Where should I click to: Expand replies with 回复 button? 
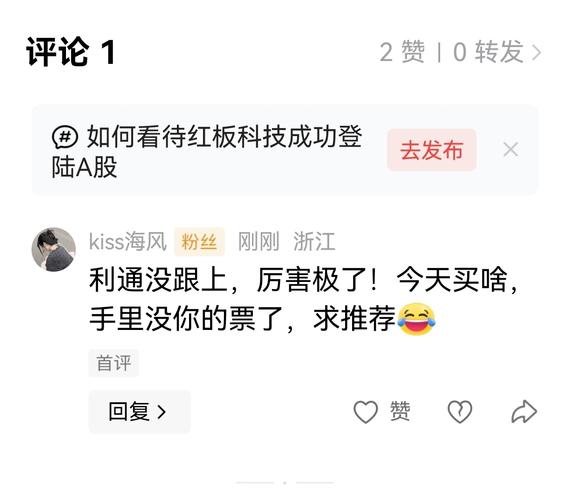point(139,411)
